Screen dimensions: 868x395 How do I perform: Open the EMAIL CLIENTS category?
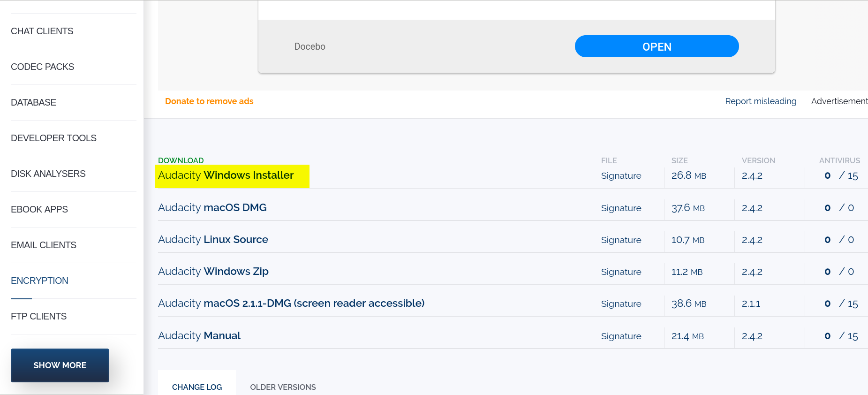[x=44, y=245]
